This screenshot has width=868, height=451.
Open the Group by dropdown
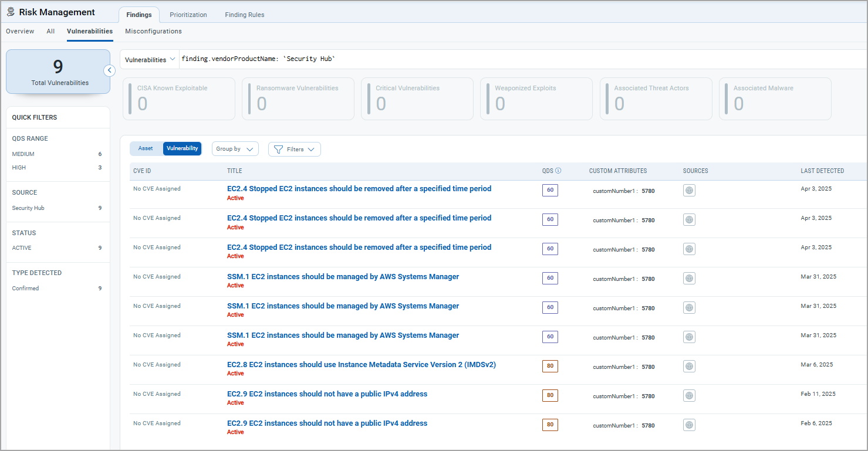point(235,149)
